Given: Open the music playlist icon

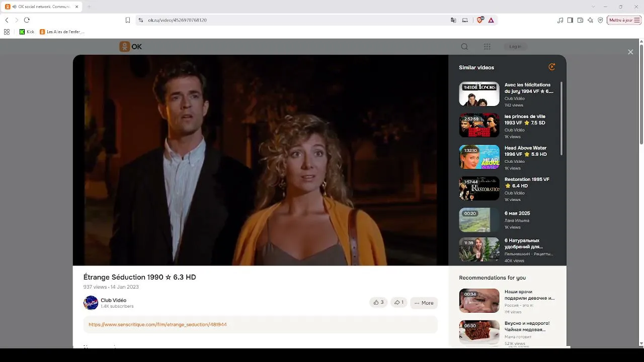Looking at the screenshot, I should 560,20.
